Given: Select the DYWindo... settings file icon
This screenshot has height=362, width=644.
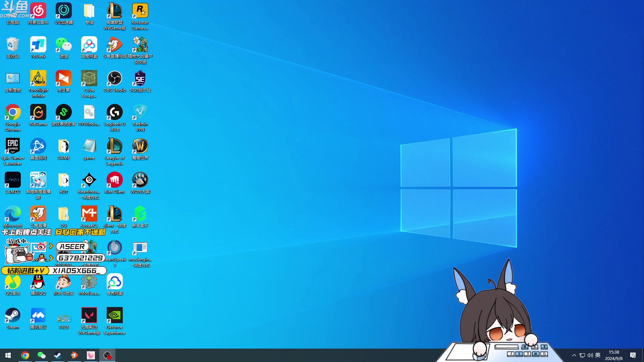Looking at the screenshot, I should (x=89, y=115).
